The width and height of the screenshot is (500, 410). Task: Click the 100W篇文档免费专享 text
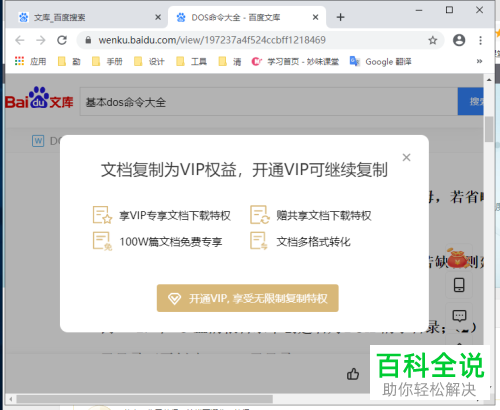coord(171,242)
